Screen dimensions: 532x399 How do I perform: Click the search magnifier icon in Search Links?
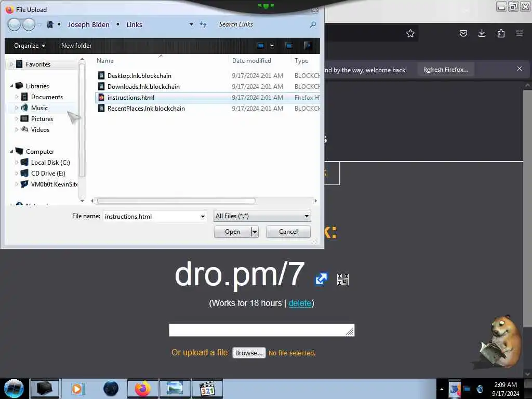point(313,24)
